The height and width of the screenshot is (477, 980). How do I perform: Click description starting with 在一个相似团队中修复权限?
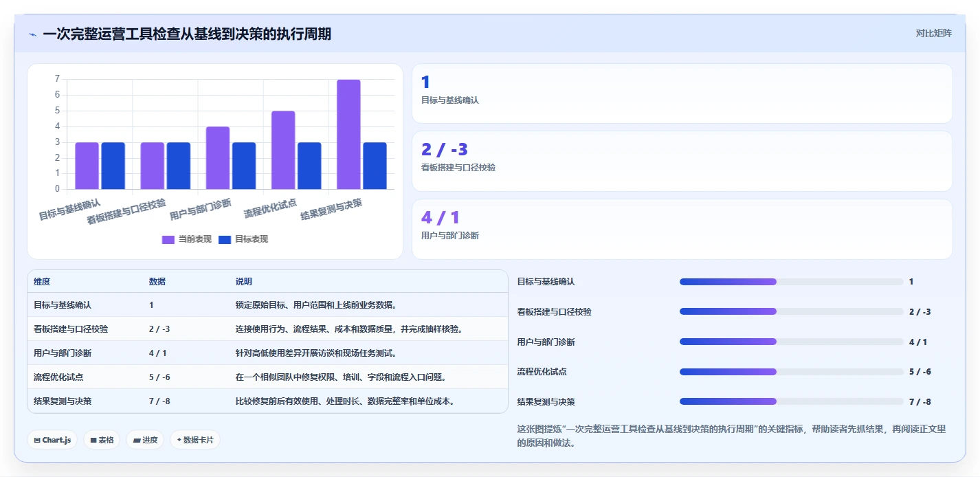(x=343, y=377)
